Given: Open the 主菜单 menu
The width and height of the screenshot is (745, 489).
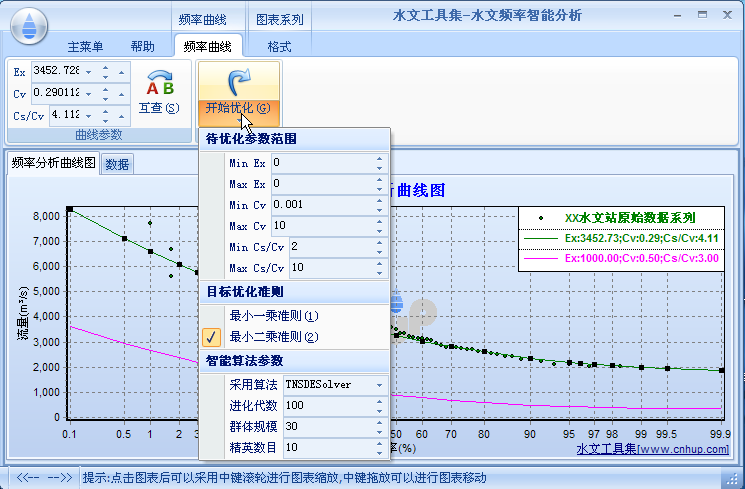Looking at the screenshot, I should pyautogui.click(x=89, y=47).
